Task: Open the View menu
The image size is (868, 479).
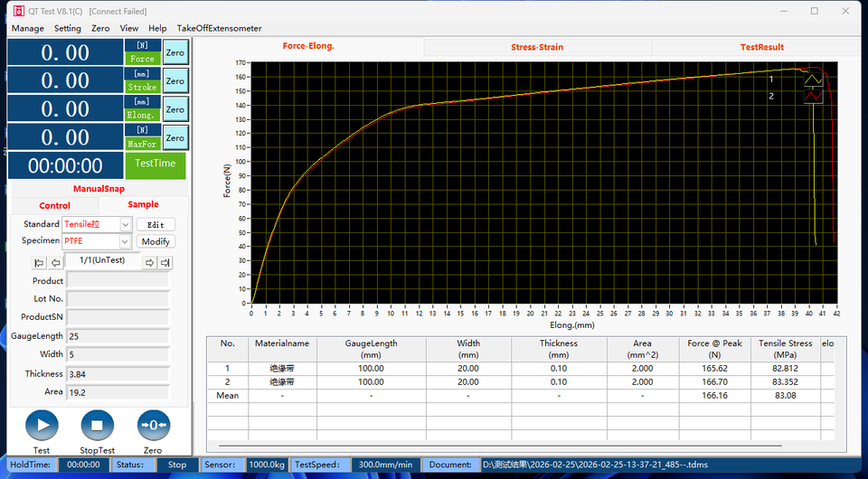Action: point(129,28)
